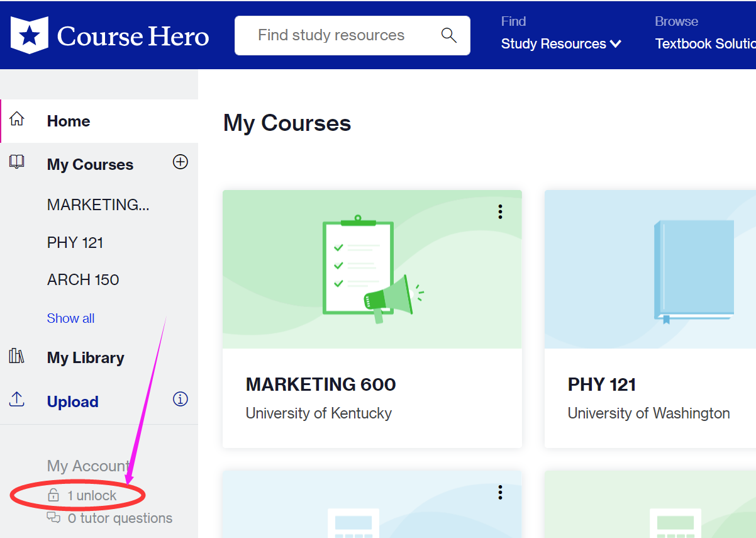Click the search magnifier icon
The height and width of the screenshot is (538, 756).
point(448,35)
